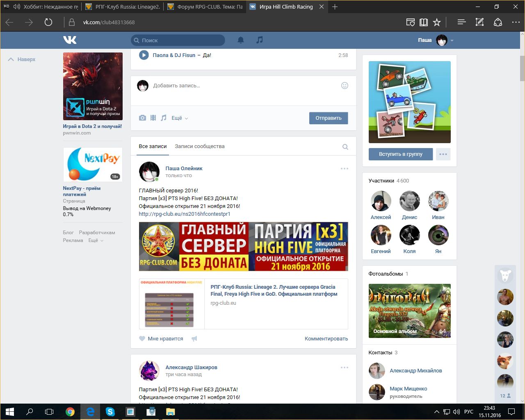
Task: Expand Ещё in the left footer
Action: (96, 240)
